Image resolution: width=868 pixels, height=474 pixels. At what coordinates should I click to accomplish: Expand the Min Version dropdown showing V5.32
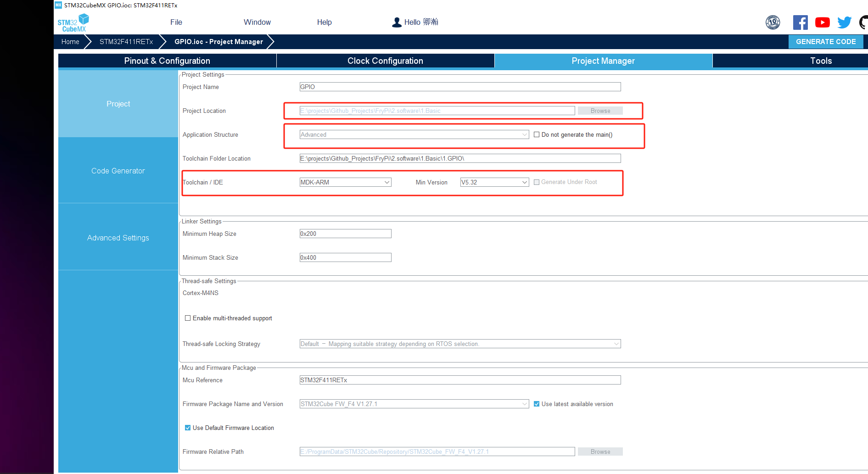click(494, 182)
